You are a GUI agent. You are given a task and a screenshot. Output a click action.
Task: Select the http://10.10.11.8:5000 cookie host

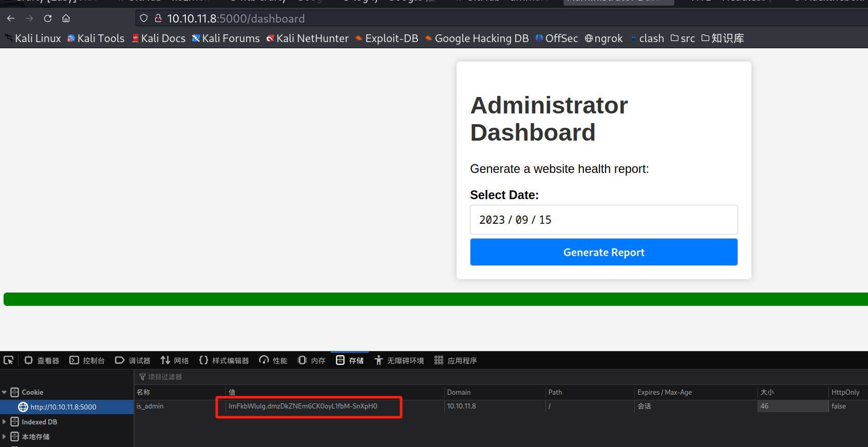point(63,407)
